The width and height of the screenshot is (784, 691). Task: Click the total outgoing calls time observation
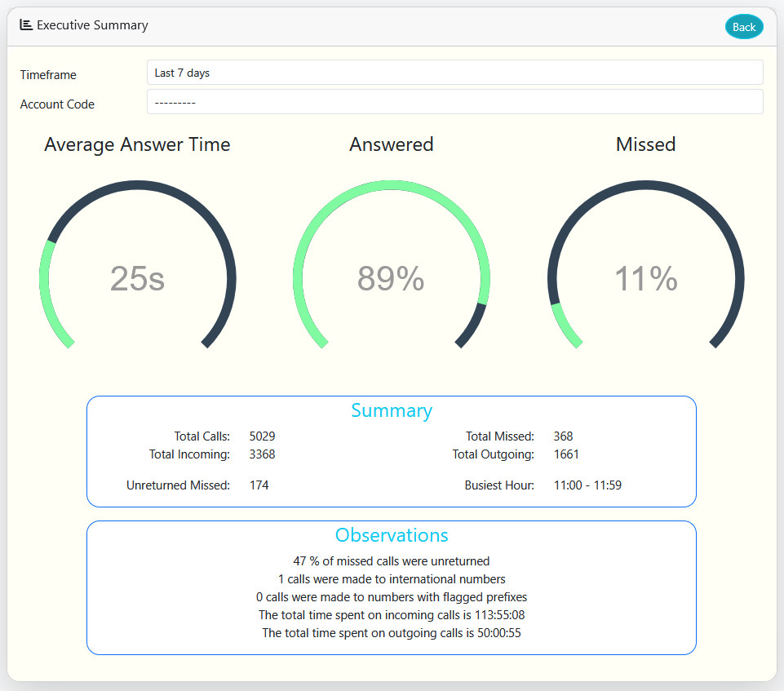[392, 633]
